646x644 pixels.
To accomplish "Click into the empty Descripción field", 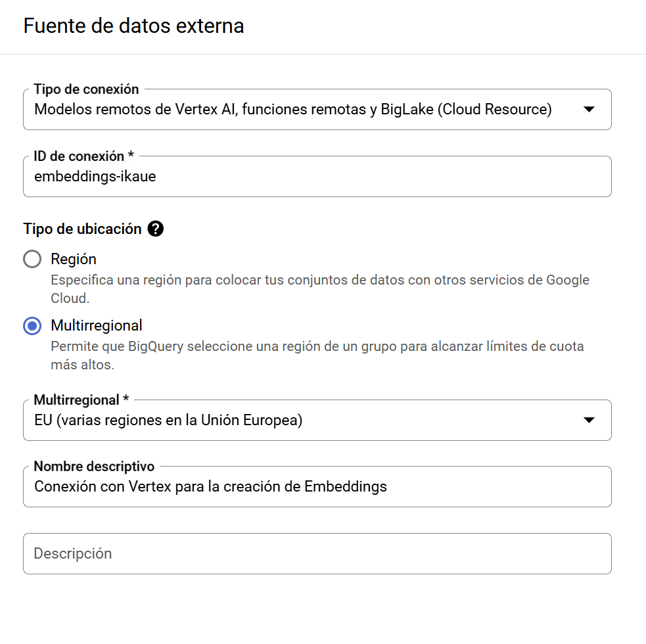I will 317,553.
